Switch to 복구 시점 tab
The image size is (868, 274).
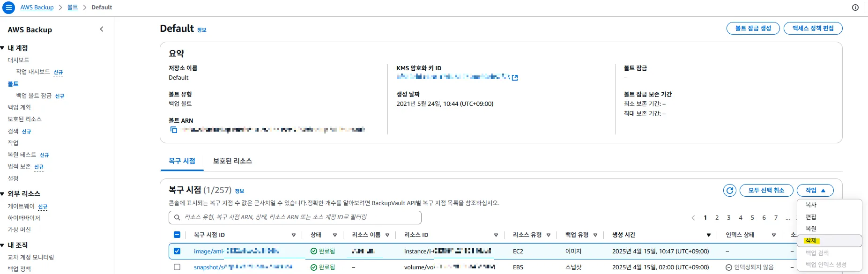pos(182,161)
